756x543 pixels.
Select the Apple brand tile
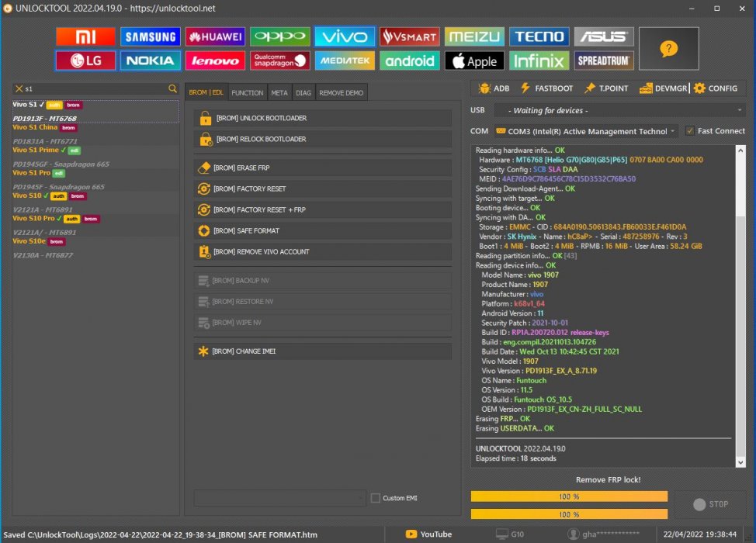tap(474, 61)
